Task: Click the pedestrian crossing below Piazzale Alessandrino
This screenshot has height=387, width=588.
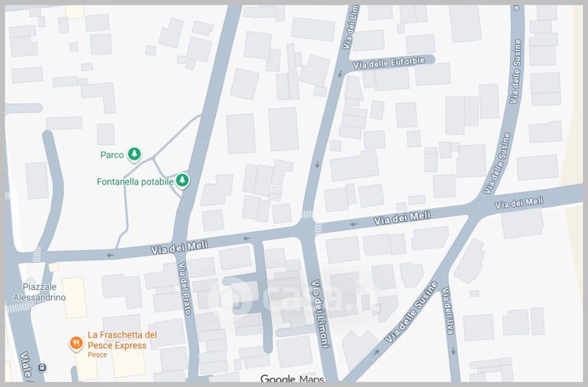Action: pos(20,307)
